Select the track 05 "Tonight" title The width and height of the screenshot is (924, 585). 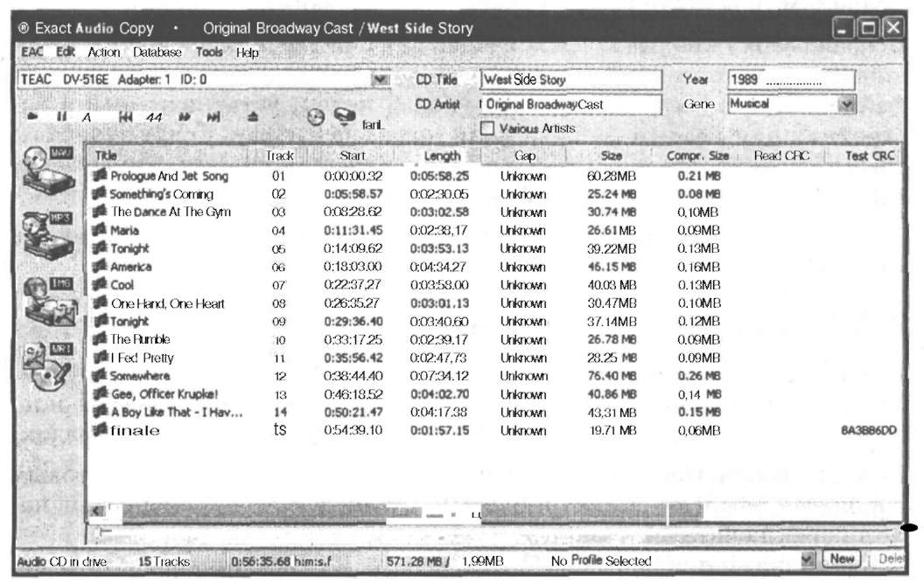[x=129, y=248]
